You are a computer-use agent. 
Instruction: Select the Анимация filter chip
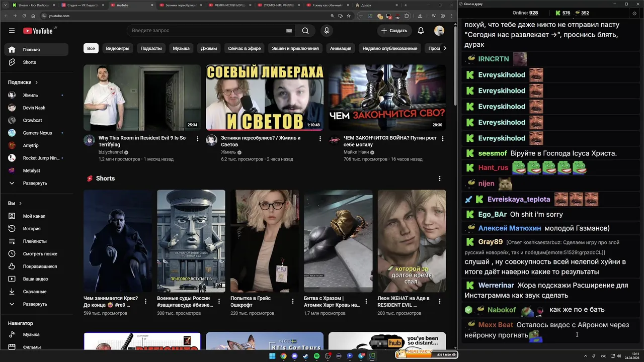(x=341, y=48)
